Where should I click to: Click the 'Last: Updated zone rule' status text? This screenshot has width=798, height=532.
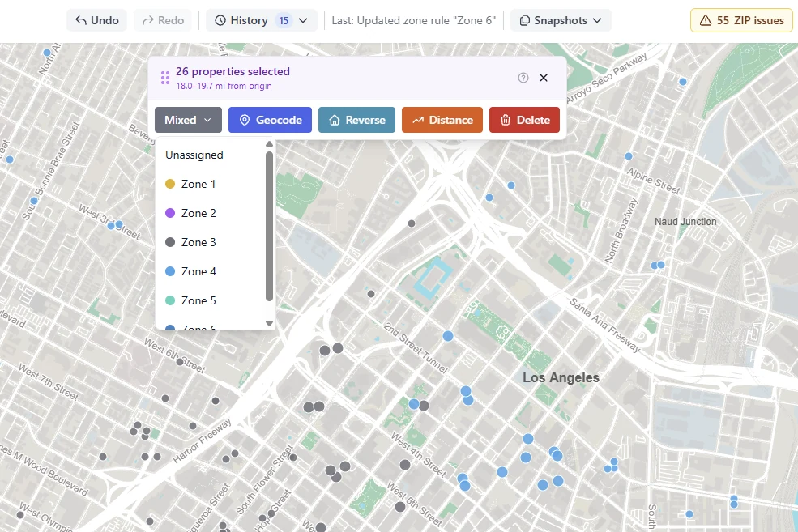(x=414, y=20)
